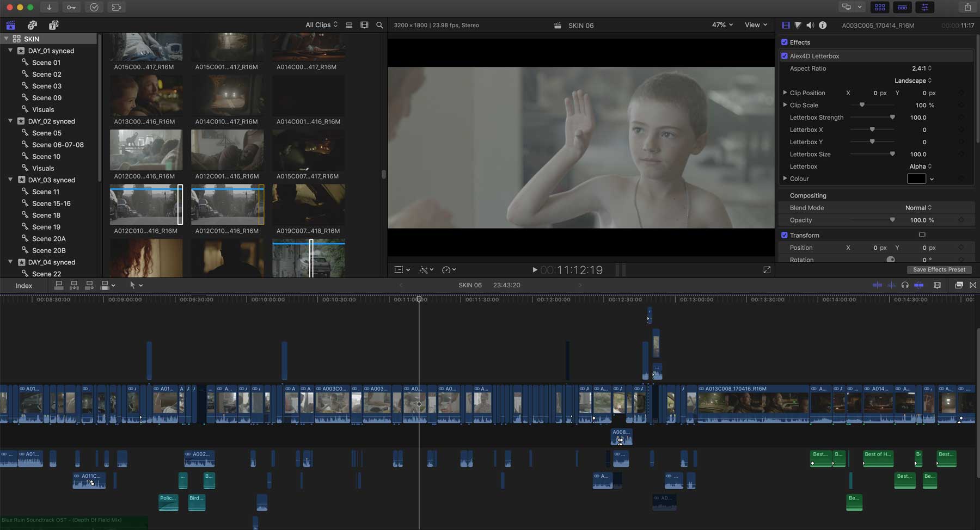
Task: Open the Colour black swatch
Action: pos(916,178)
